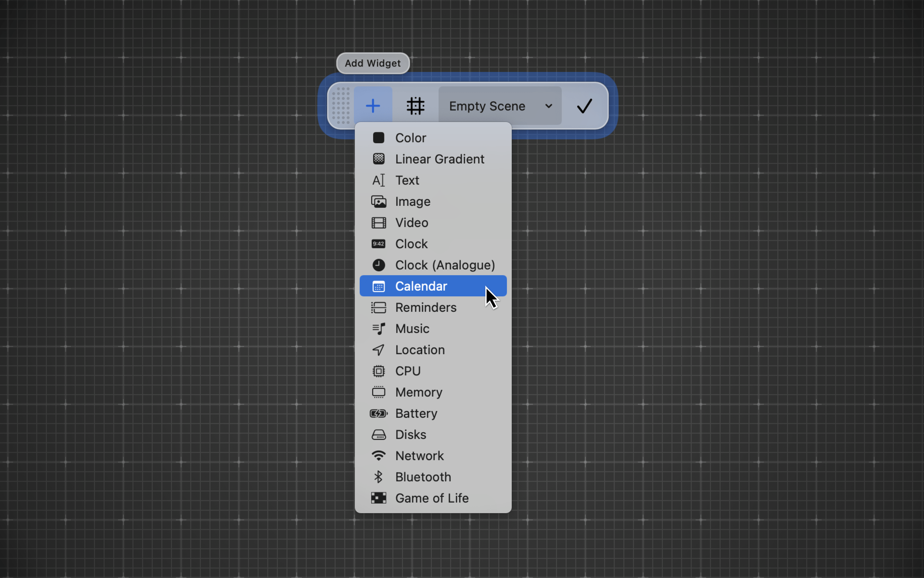924x578 pixels.
Task: Add the Network widget
Action: (x=433, y=456)
